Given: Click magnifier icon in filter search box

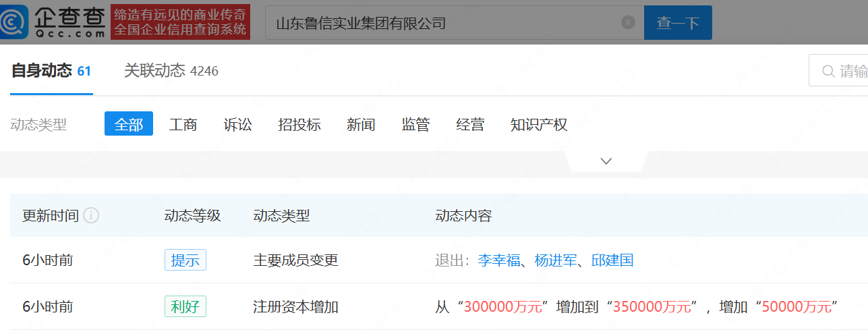Looking at the screenshot, I should [828, 72].
